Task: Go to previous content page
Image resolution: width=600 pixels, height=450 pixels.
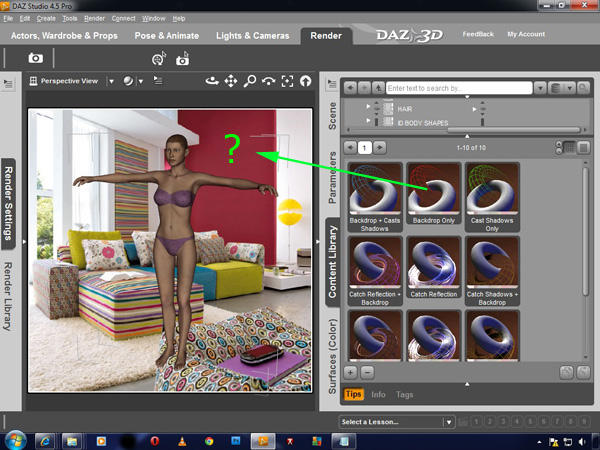Action: 350,147
